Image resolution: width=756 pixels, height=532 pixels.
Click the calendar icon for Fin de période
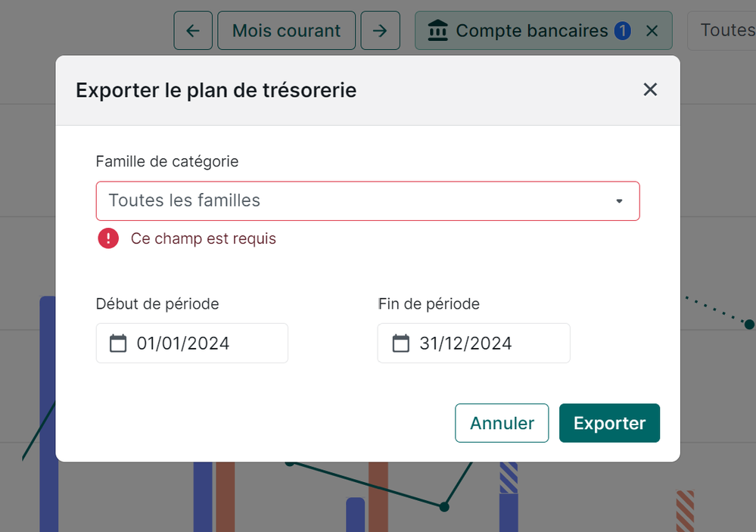click(x=400, y=344)
